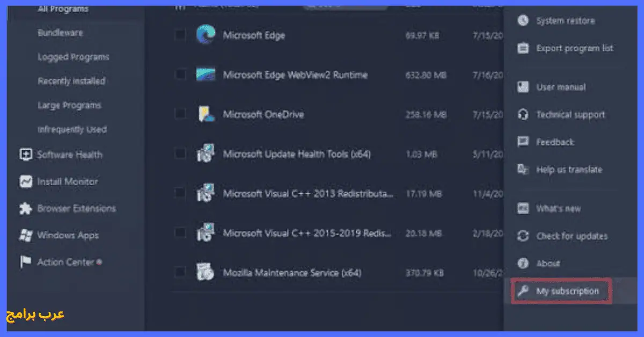
Task: Click the My subscription key icon
Action: pos(523,291)
